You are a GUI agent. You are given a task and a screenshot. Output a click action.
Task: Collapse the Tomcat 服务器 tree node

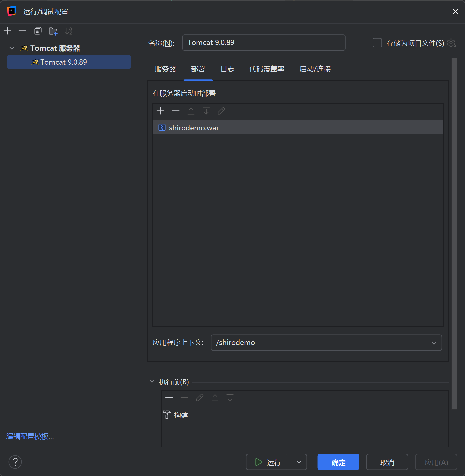tap(12, 48)
